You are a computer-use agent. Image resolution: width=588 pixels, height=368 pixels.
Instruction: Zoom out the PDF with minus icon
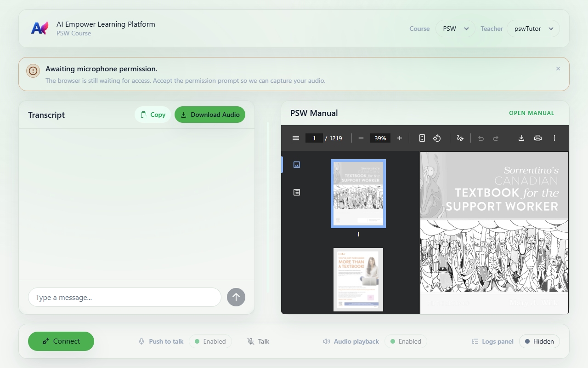click(x=361, y=138)
